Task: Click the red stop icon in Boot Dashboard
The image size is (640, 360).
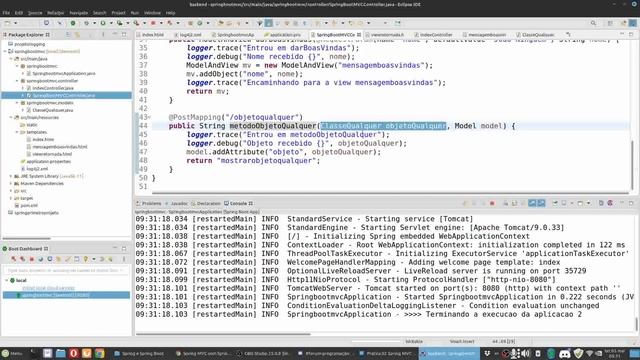Action: click(32, 259)
